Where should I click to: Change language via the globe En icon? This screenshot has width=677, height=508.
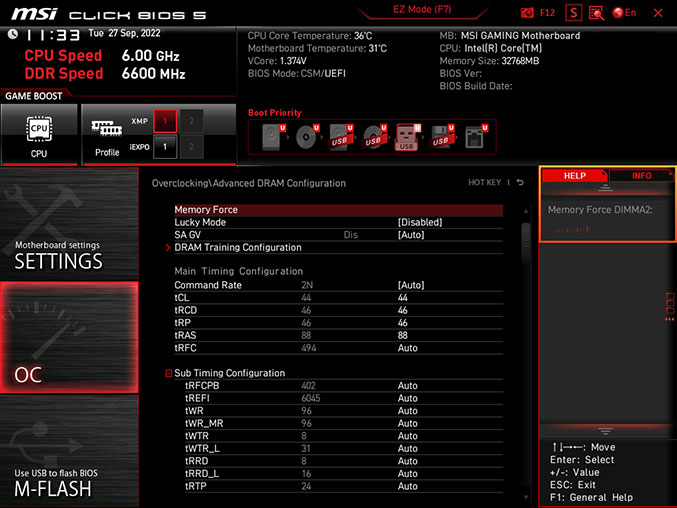[x=625, y=13]
